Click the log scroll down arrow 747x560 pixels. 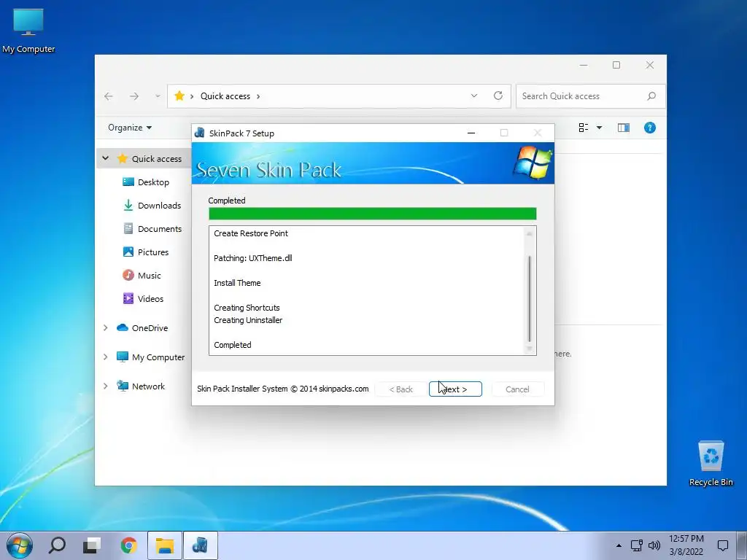coord(530,349)
